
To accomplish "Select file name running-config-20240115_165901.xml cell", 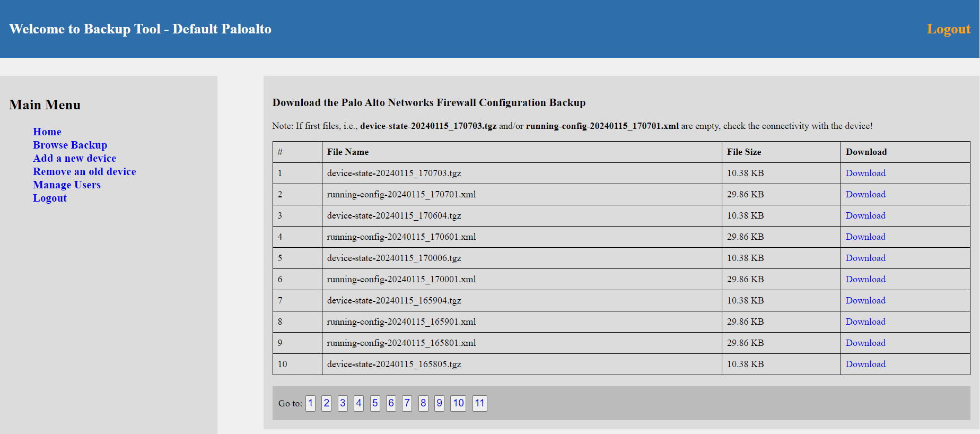I will [522, 322].
